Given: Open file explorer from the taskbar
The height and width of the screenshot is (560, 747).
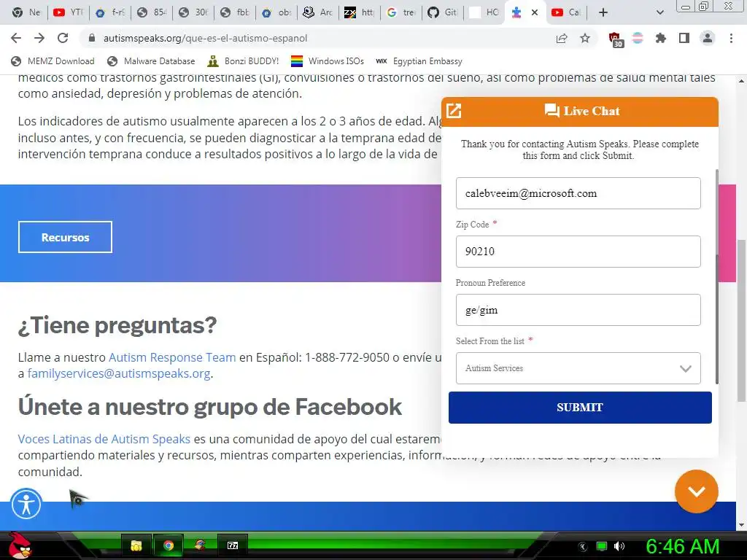Looking at the screenshot, I should click(x=136, y=545).
